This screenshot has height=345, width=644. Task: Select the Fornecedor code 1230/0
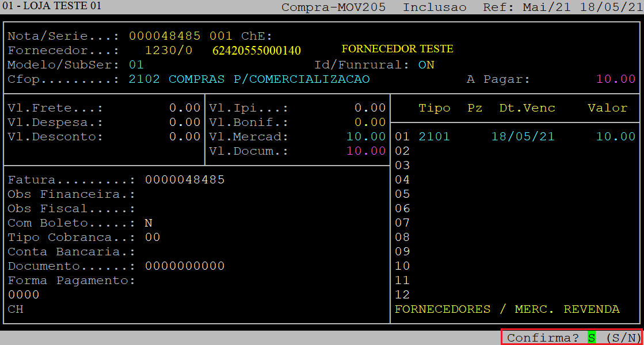pos(169,50)
